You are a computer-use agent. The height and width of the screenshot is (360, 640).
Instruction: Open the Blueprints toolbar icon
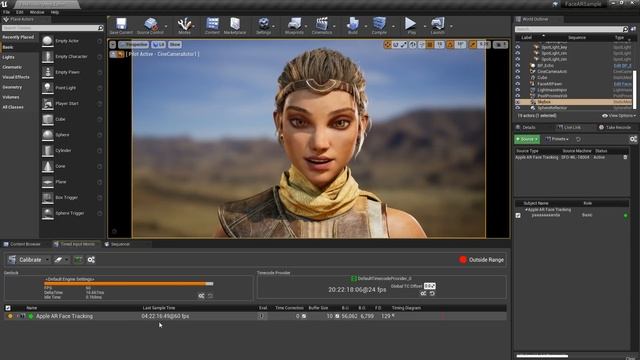click(x=294, y=24)
